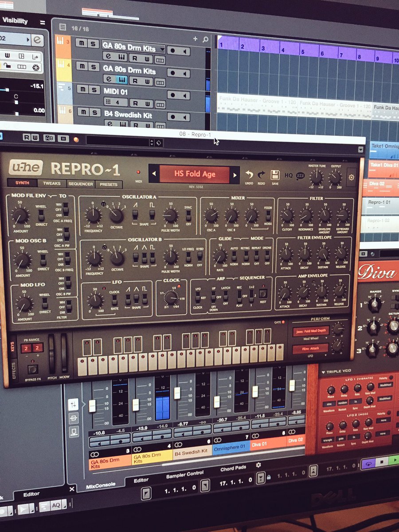Select the Omnisphere 01 mixer channel

[x=231, y=447]
